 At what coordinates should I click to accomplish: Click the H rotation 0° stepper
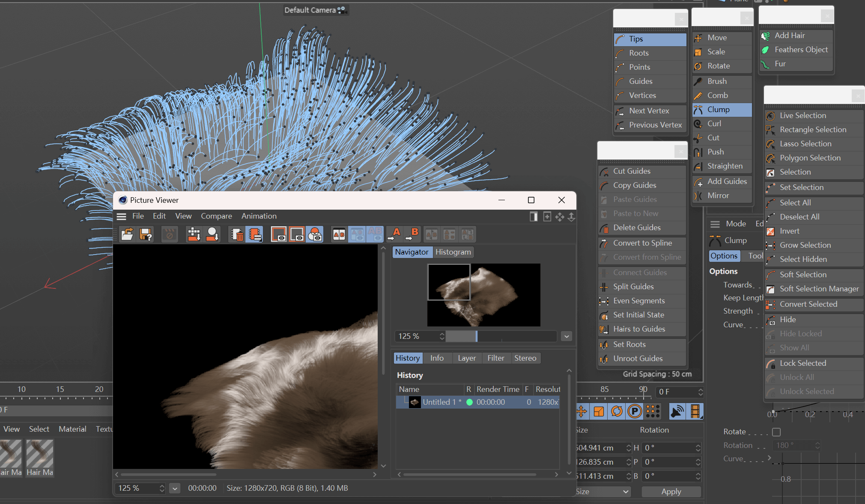[x=698, y=448]
